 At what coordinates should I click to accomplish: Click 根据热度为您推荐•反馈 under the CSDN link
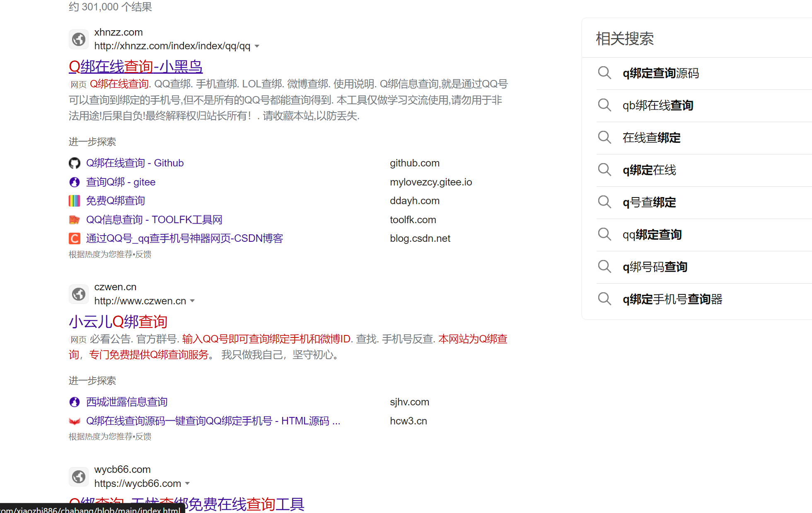coord(110,254)
